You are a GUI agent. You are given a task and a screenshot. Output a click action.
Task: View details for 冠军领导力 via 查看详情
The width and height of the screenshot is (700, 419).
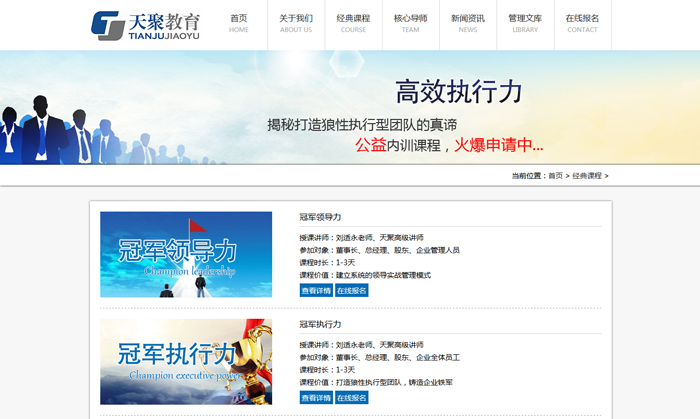(x=315, y=291)
